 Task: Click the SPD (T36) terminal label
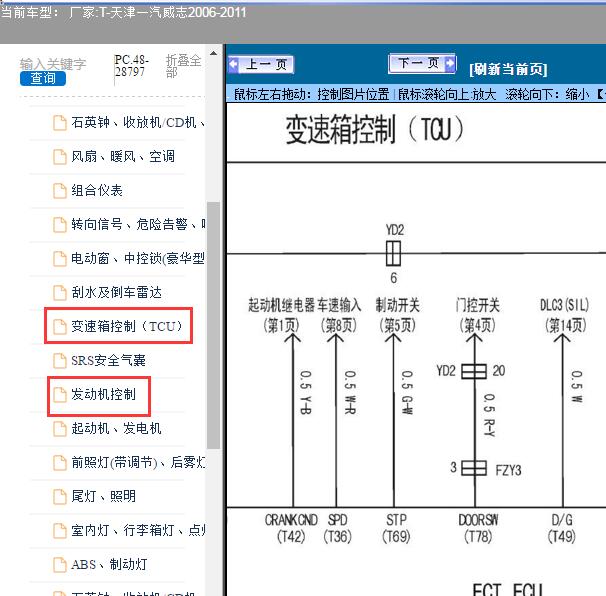(337, 528)
